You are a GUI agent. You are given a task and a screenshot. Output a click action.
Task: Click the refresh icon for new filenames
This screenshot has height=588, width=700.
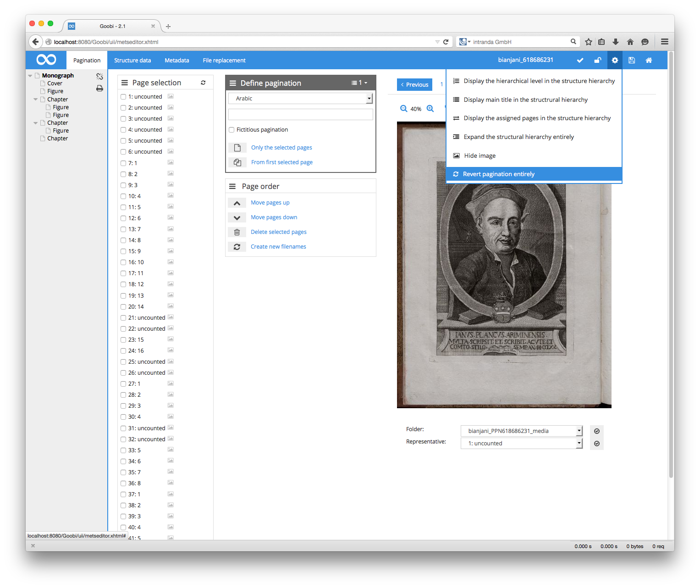(237, 247)
